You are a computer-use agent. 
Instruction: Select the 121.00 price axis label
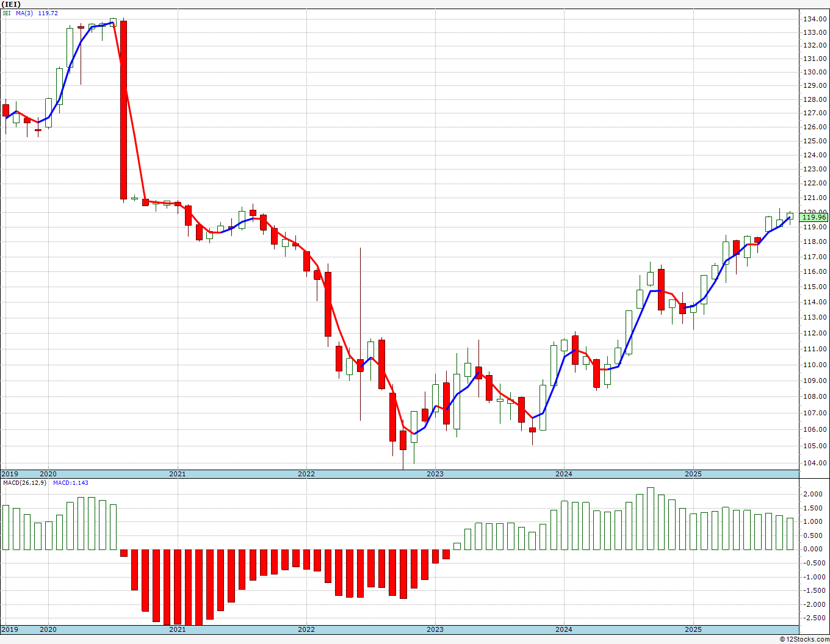pos(815,198)
